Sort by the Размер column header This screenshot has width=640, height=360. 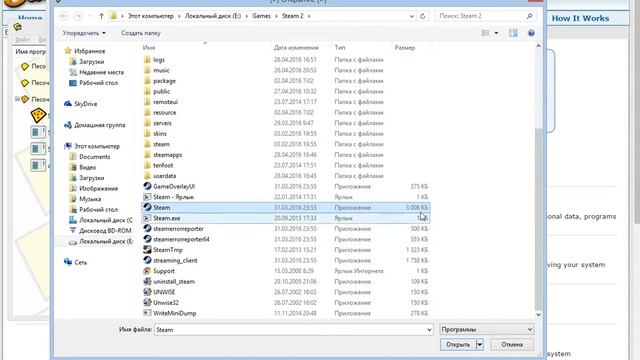point(405,48)
